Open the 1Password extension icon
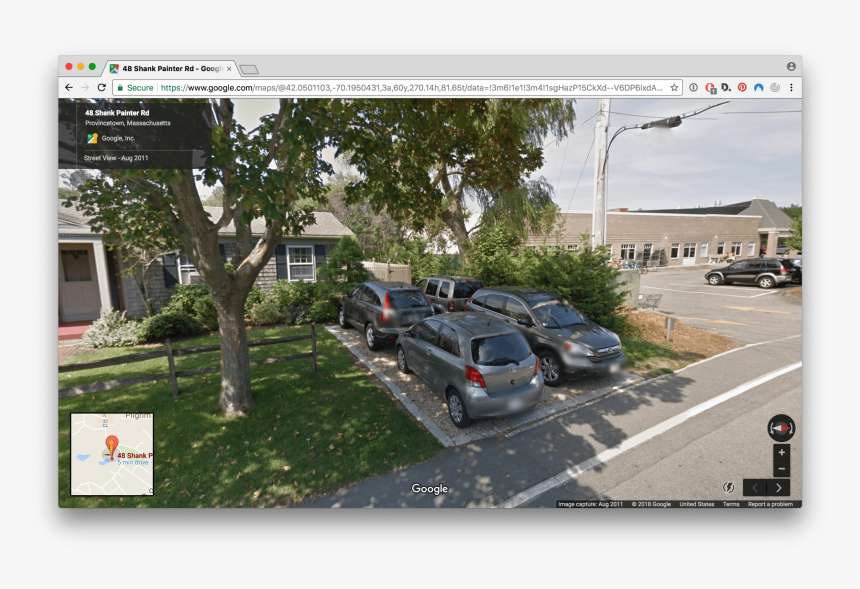The image size is (860, 589). pos(693,88)
